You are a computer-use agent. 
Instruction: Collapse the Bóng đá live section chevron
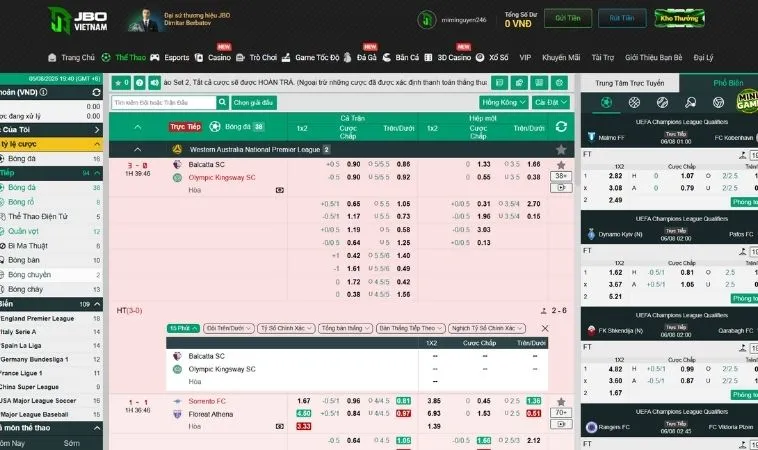point(138,127)
